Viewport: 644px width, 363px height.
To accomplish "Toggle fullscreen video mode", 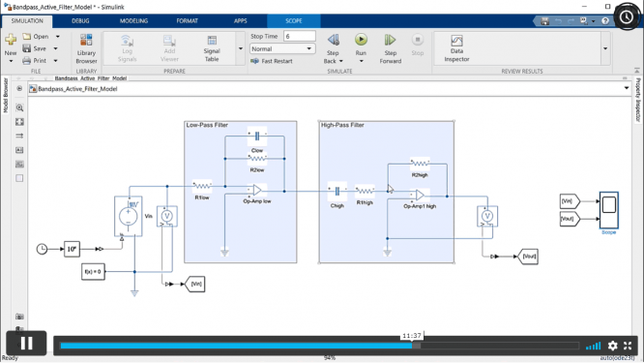I will point(628,346).
